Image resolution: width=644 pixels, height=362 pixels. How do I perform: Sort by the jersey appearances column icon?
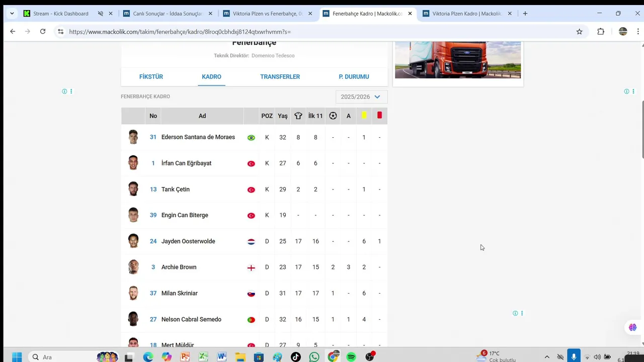(298, 116)
